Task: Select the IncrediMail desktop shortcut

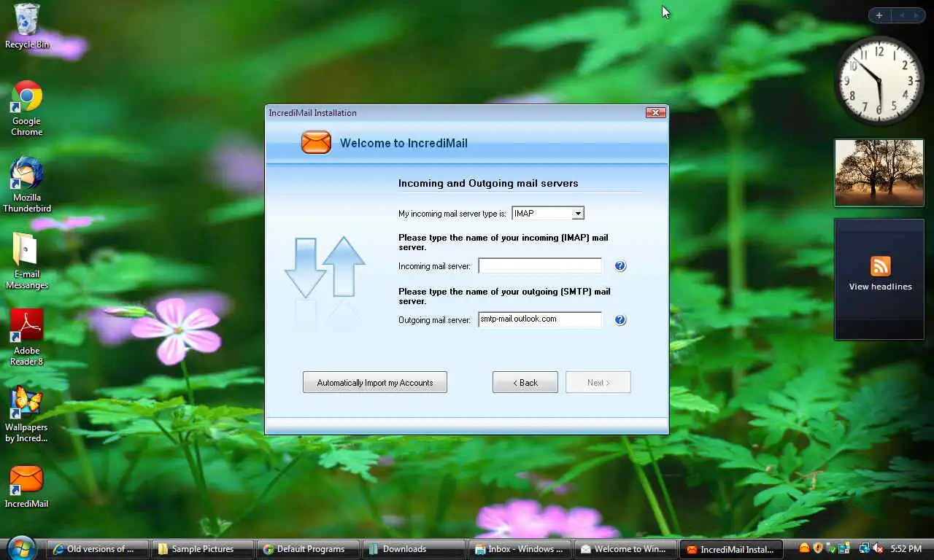Action: (x=26, y=486)
